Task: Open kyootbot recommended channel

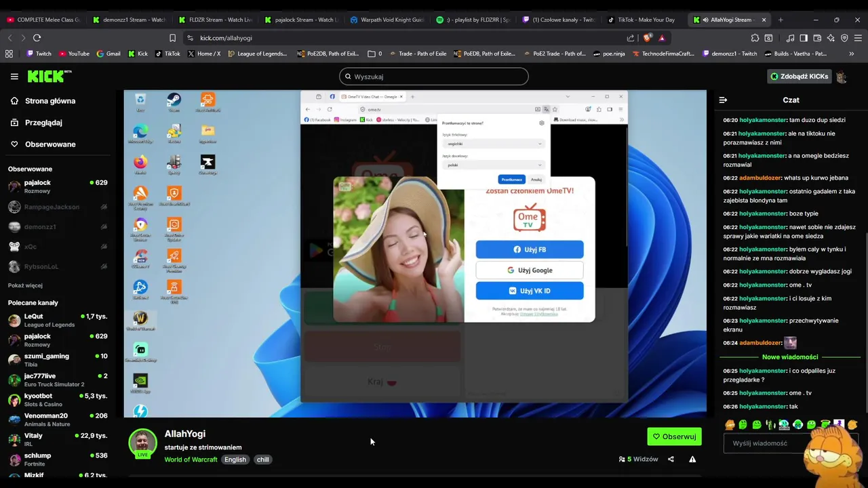Action: 58,400
